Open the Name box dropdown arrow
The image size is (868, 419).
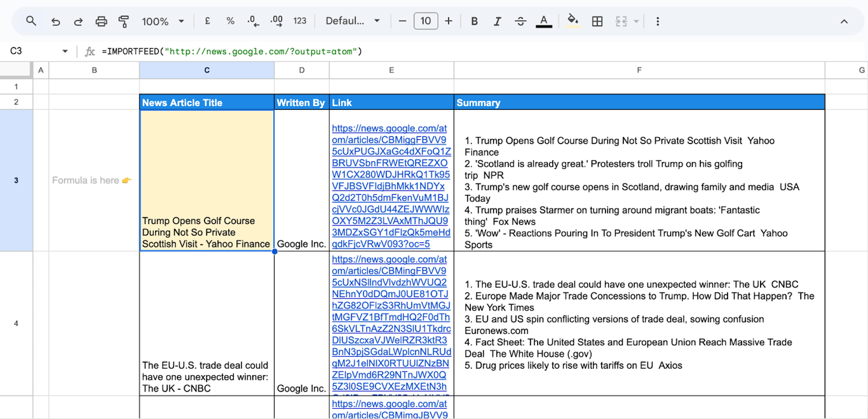pos(65,51)
